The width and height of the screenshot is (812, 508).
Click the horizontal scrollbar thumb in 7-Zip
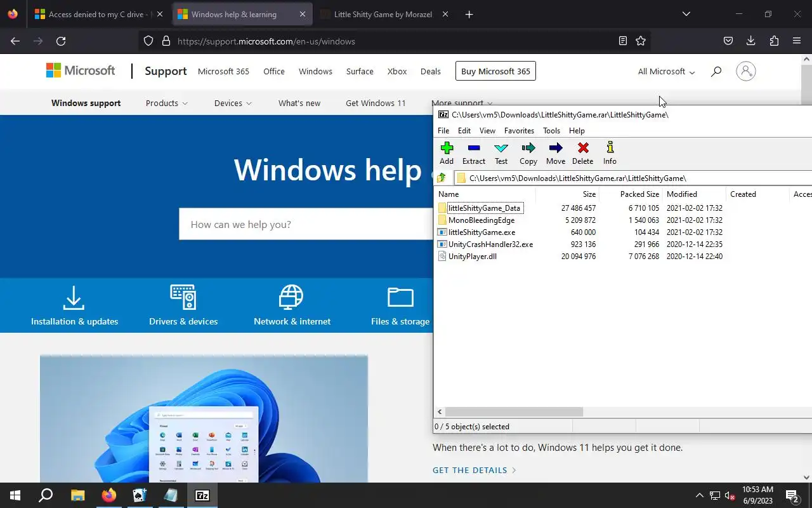[514, 411]
